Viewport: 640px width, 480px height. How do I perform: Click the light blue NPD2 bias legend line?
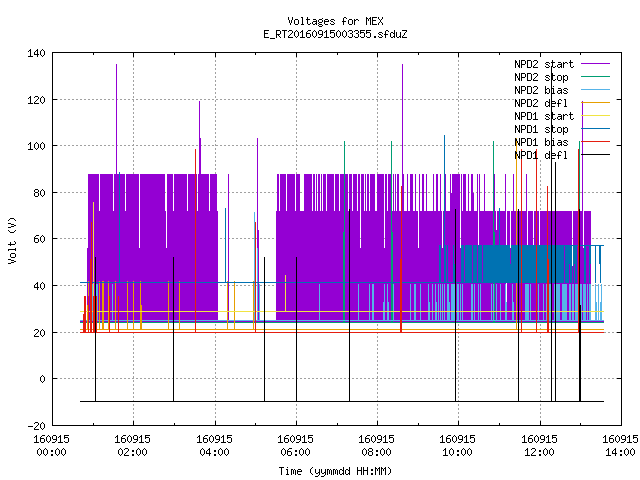595,89
